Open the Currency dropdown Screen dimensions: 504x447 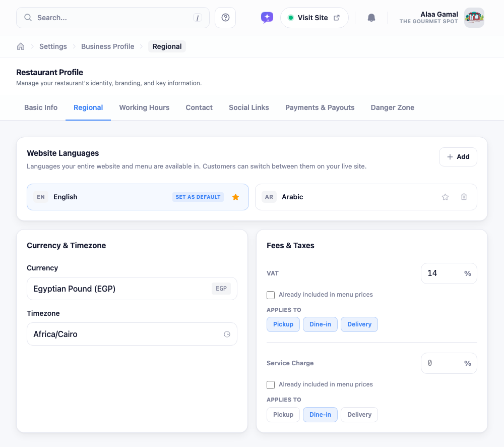tap(132, 289)
